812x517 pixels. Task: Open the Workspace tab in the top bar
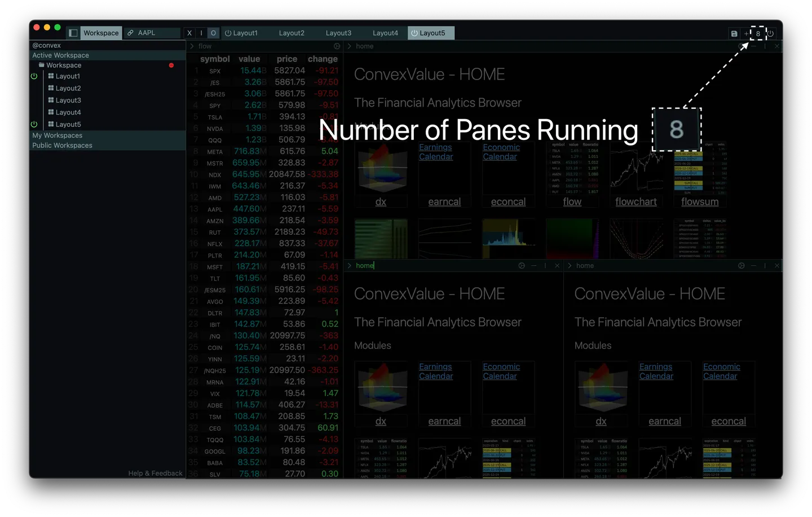coord(101,33)
